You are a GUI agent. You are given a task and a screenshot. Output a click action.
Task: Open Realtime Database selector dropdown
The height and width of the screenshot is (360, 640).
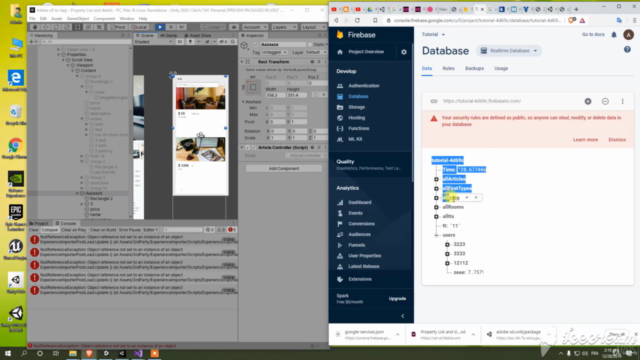(x=509, y=51)
